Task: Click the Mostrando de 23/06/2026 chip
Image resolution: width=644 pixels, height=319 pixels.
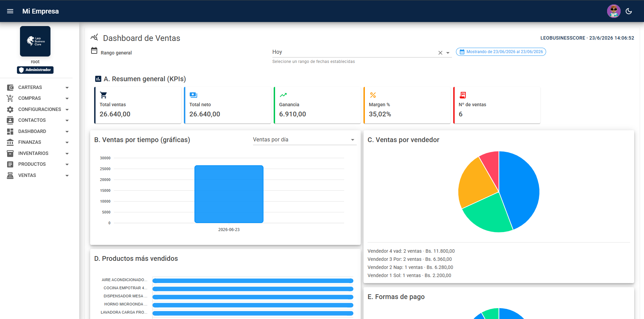Action: [x=501, y=52]
